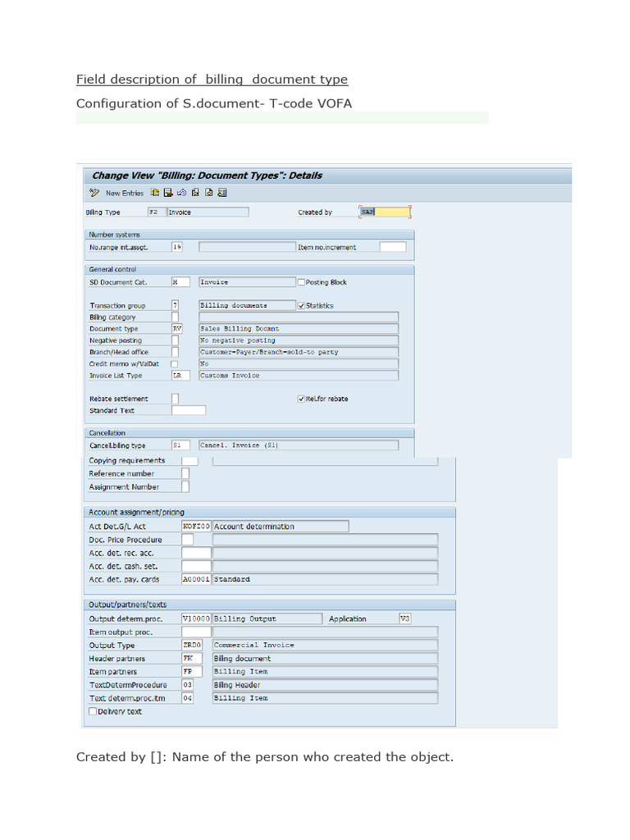Viewport: 630px width, 840px height.
Task: Enable the Delivery text checkbox
Action: point(93,711)
